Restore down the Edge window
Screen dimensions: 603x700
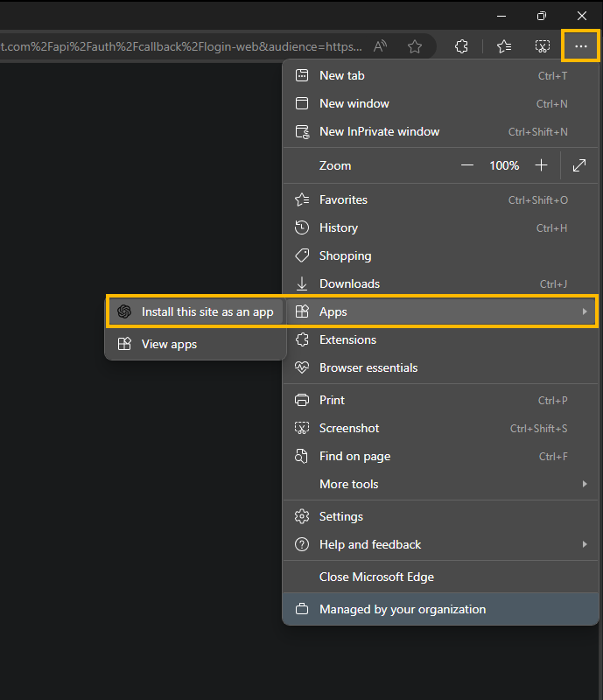[x=542, y=16]
